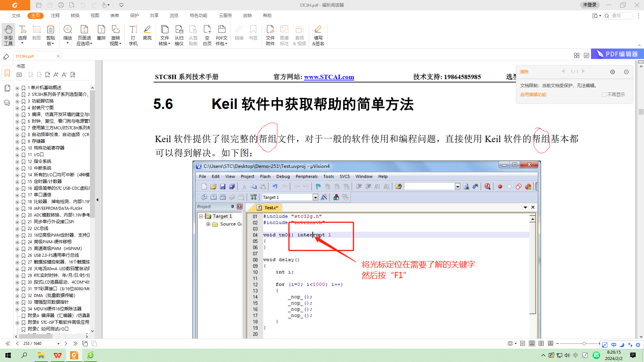The height and width of the screenshot is (362, 644).
Task: Open the 注释 ribbon tab
Action: click(x=55, y=15)
